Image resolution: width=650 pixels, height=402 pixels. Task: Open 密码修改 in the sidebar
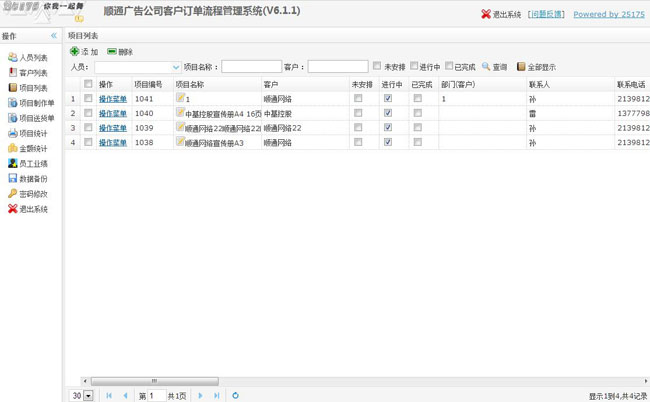point(28,194)
